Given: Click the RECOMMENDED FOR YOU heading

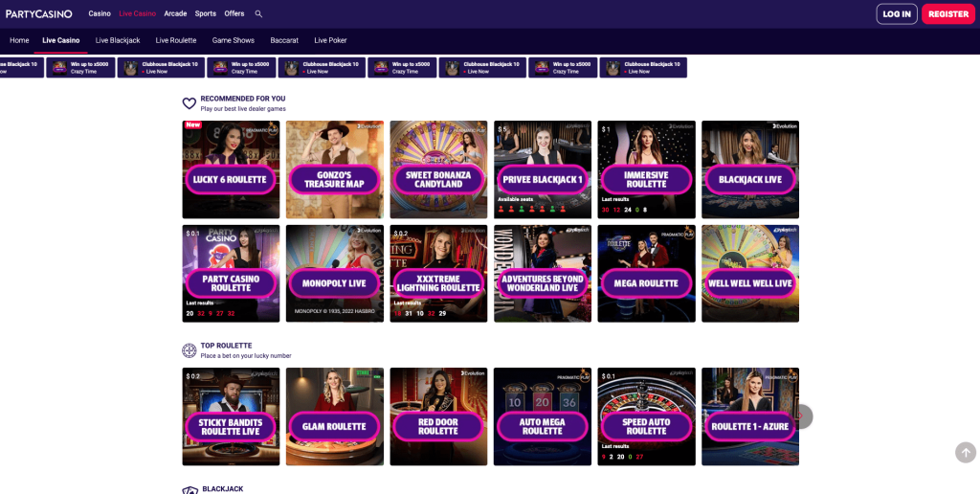Looking at the screenshot, I should coord(242,99).
